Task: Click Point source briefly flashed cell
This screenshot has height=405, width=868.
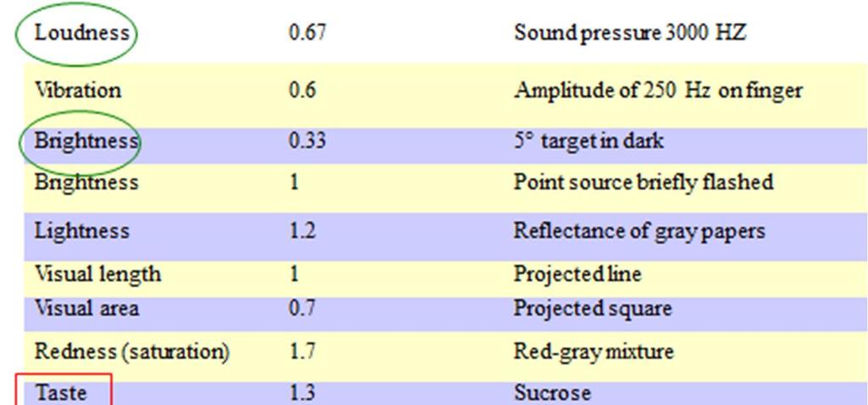Action: (x=643, y=182)
